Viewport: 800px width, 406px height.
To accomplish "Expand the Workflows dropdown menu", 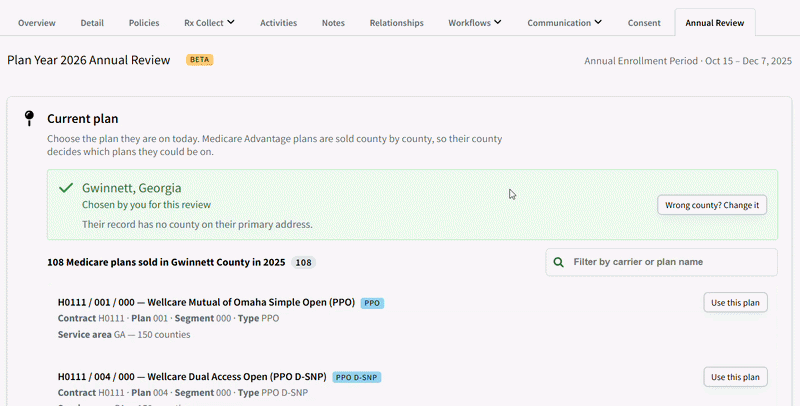I will coord(474,22).
